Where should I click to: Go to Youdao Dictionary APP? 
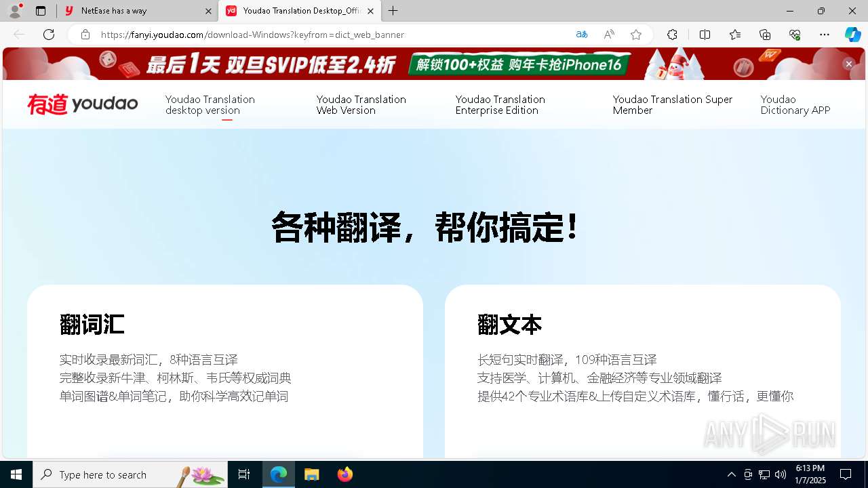click(795, 105)
